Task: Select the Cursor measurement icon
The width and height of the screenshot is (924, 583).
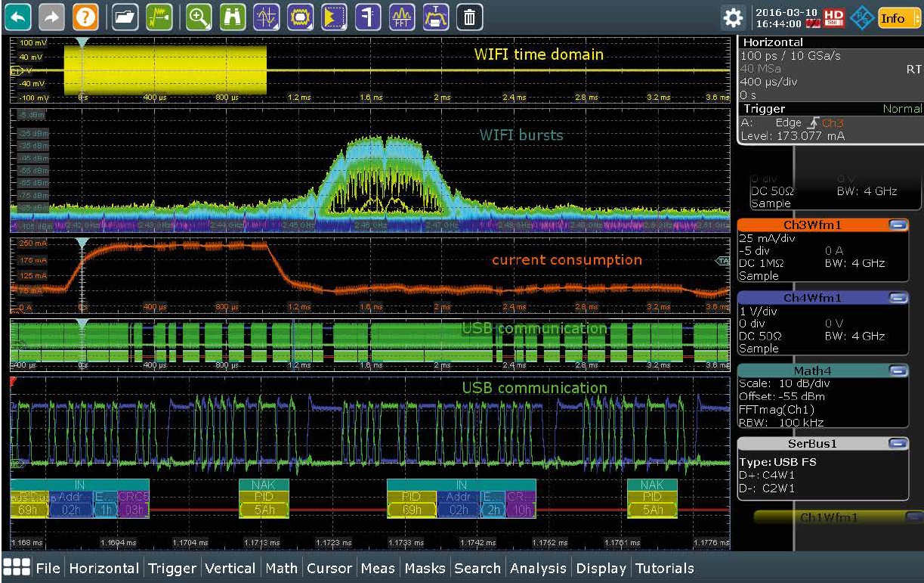Action: tap(267, 17)
